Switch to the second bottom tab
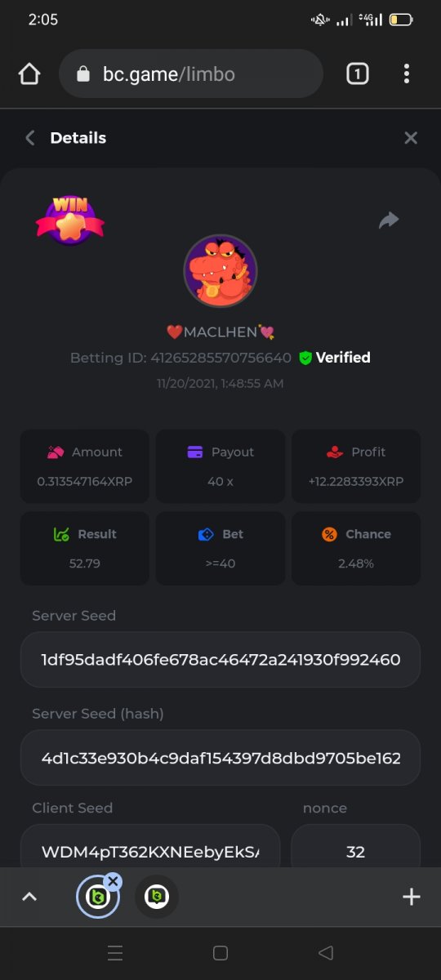The height and width of the screenshot is (980, 441). click(x=157, y=897)
